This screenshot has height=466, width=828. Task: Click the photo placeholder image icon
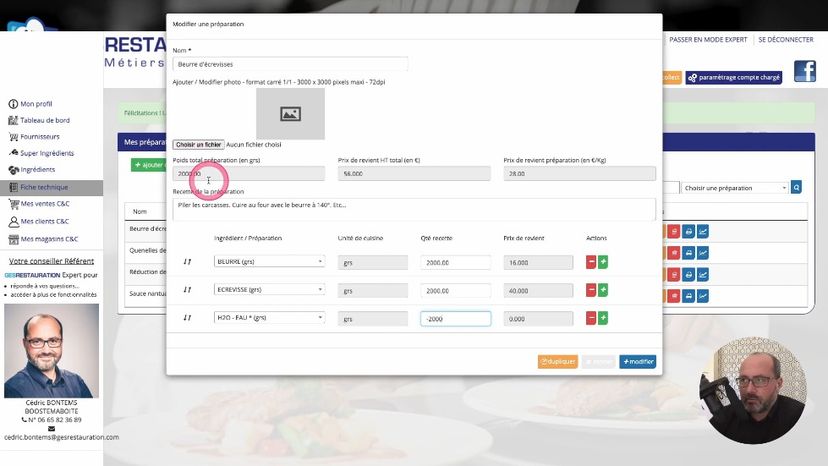[x=290, y=114]
